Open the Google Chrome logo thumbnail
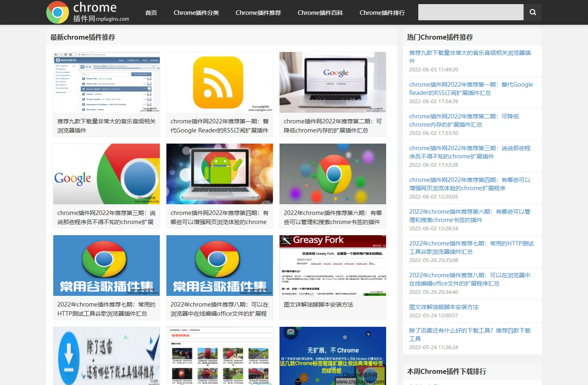 point(107,174)
